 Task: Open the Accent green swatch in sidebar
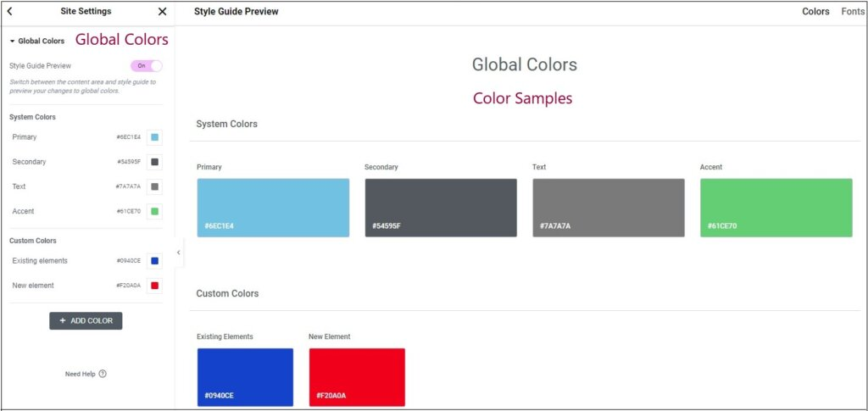click(x=154, y=211)
